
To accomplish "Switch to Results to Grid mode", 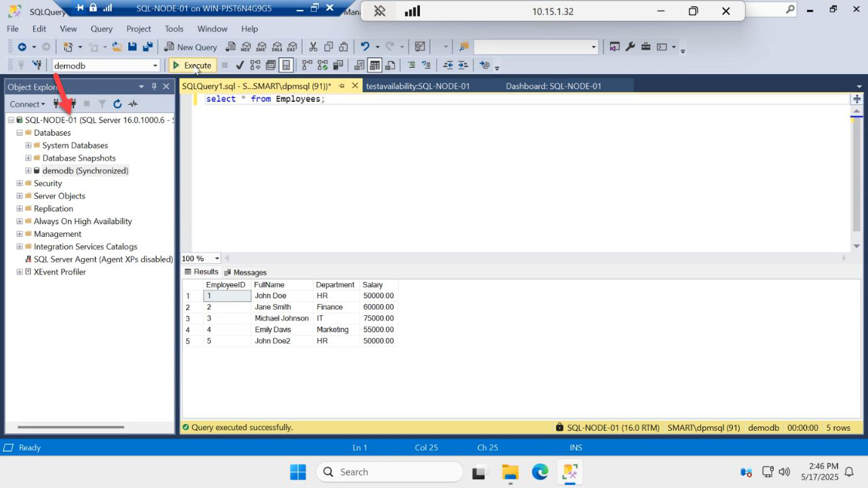I will coord(375,65).
